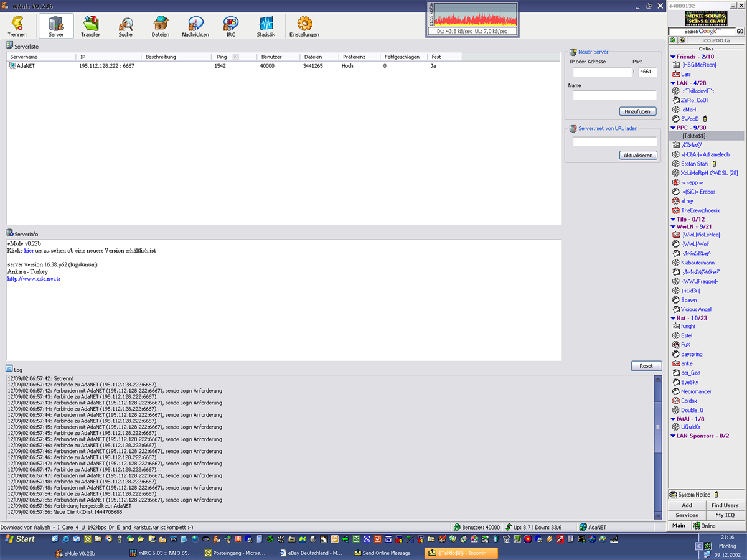Open the Suche search icon
The height and width of the screenshot is (560, 747).
click(126, 26)
